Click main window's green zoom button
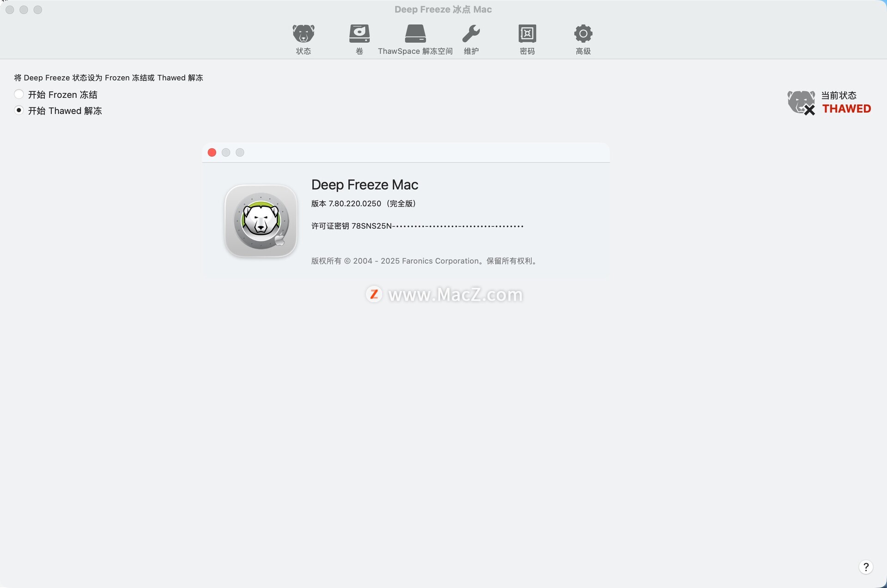The width and height of the screenshot is (887, 588). pos(38,10)
